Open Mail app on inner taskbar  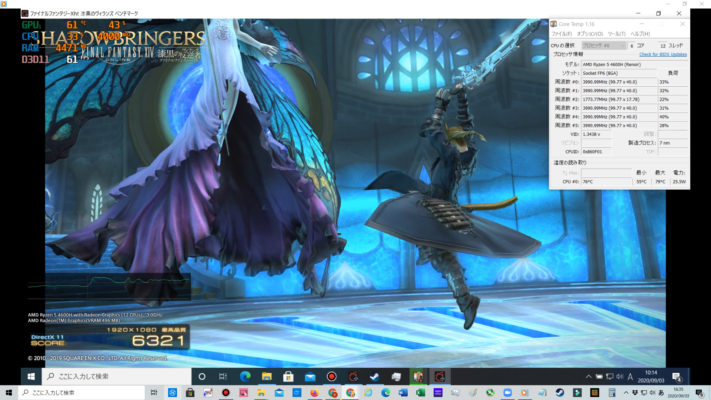(x=310, y=376)
